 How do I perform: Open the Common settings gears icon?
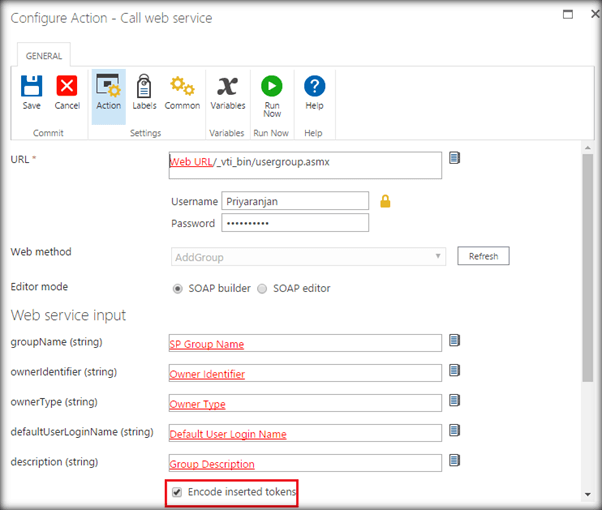(x=182, y=86)
